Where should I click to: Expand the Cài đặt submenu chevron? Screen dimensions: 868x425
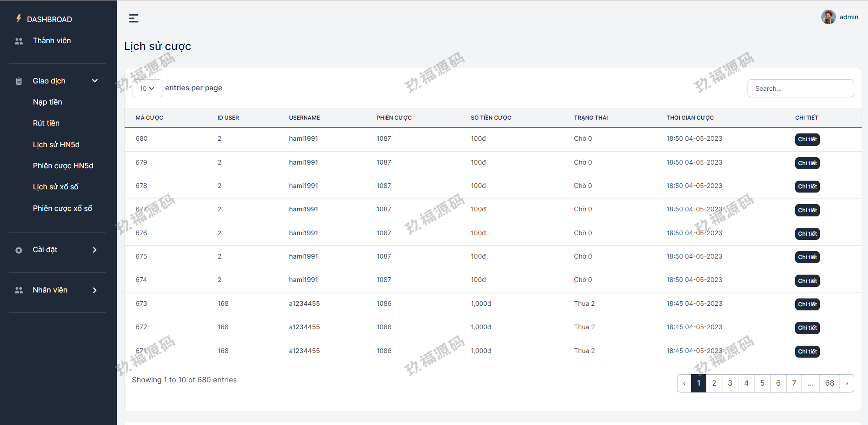tap(95, 250)
